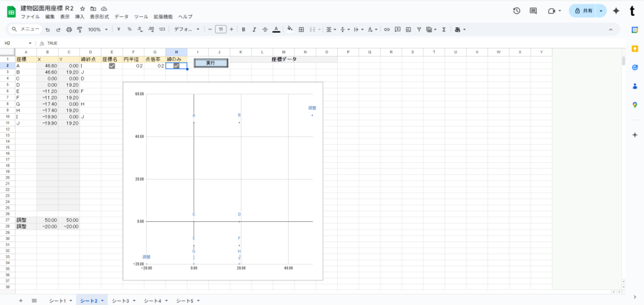Open the text color picker
The image size is (644, 305).
pos(276,30)
